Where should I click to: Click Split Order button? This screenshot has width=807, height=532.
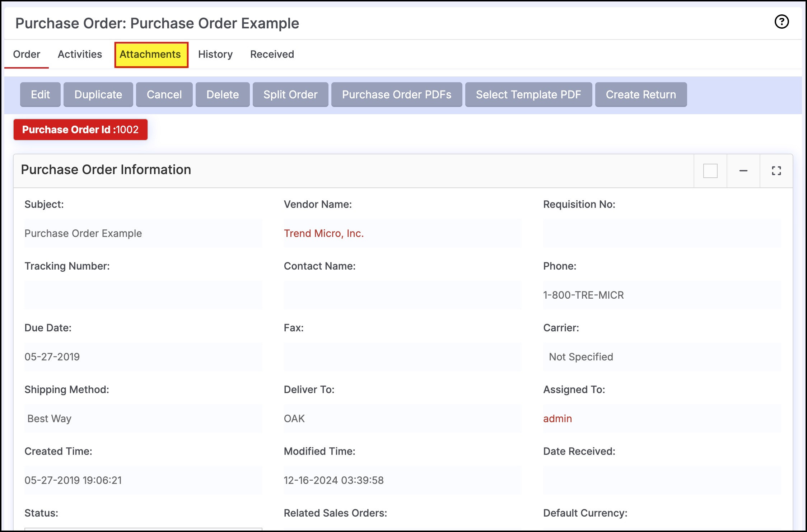290,95
